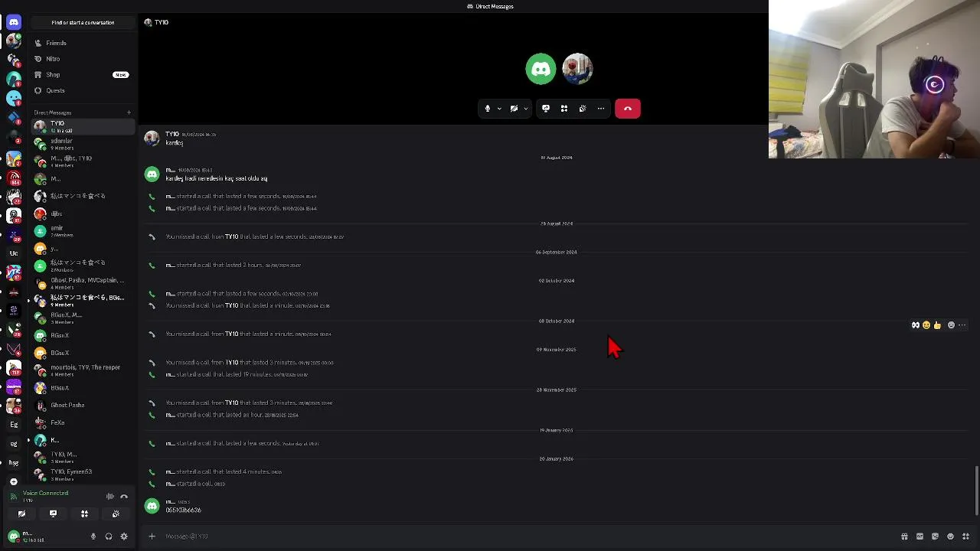Open camera options chevron in call bar
This screenshot has width=980, height=551.
525,109
